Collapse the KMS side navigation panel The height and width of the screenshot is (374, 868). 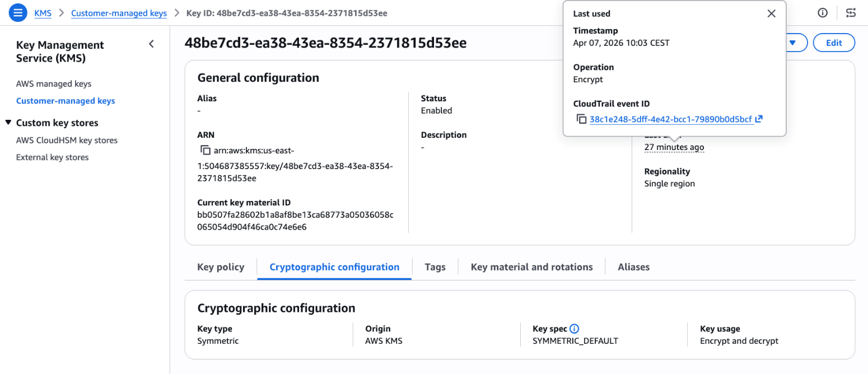[151, 44]
